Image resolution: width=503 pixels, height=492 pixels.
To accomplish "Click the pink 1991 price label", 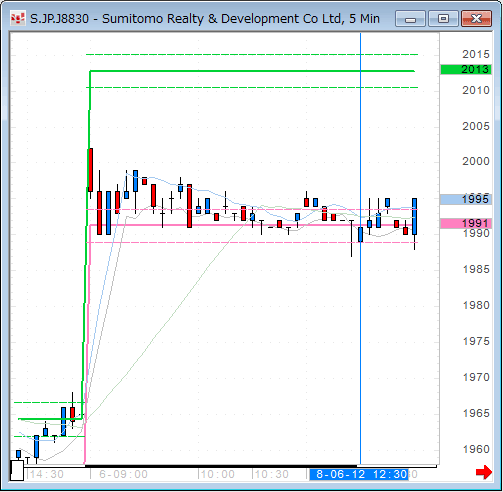I will (466, 223).
